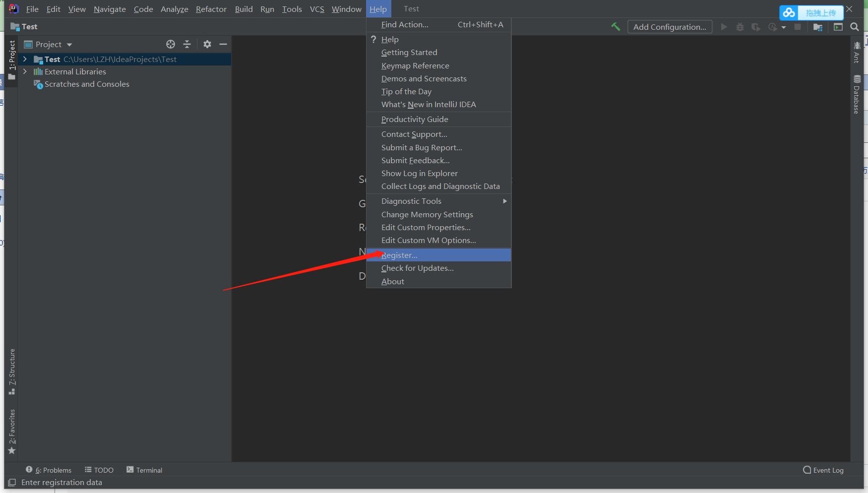Select Demos and Screencasts
Image resolution: width=868 pixels, height=493 pixels.
tap(438, 78)
